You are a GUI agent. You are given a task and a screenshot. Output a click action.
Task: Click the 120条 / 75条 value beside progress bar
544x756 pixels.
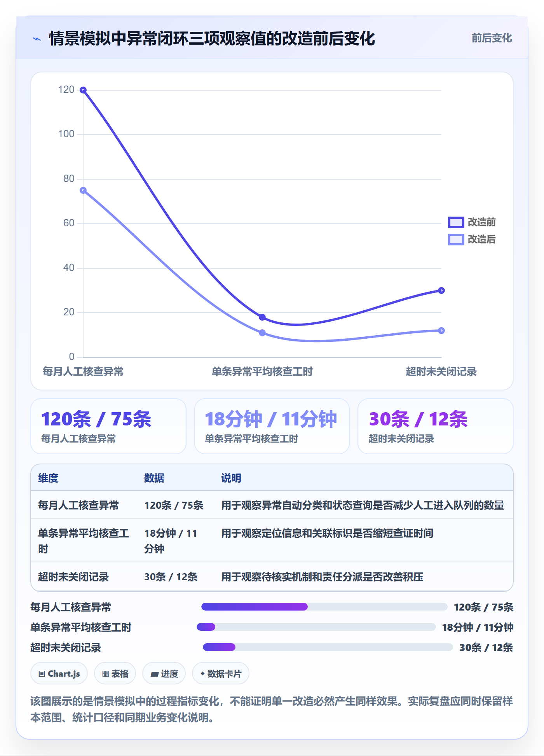tap(483, 607)
